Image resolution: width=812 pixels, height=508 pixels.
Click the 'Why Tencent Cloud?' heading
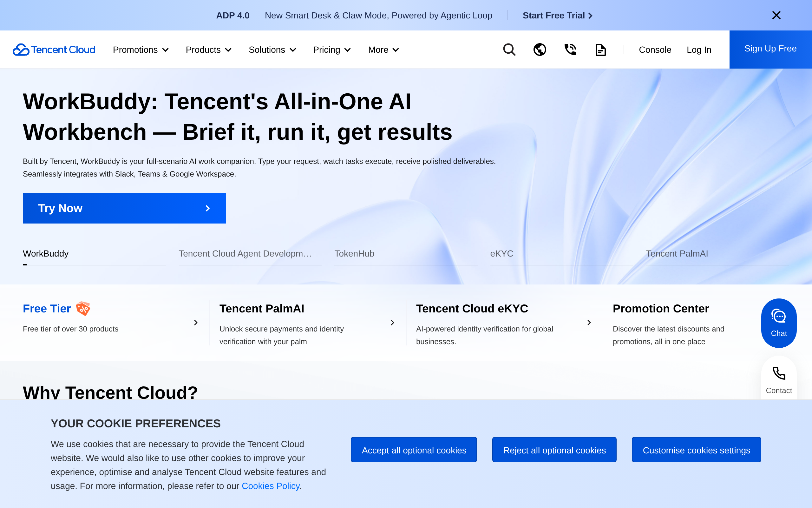click(x=110, y=392)
